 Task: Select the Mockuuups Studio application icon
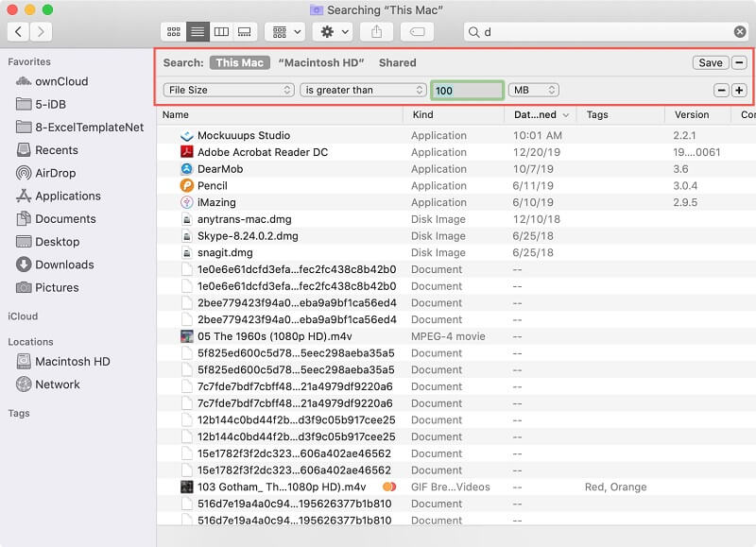point(186,135)
